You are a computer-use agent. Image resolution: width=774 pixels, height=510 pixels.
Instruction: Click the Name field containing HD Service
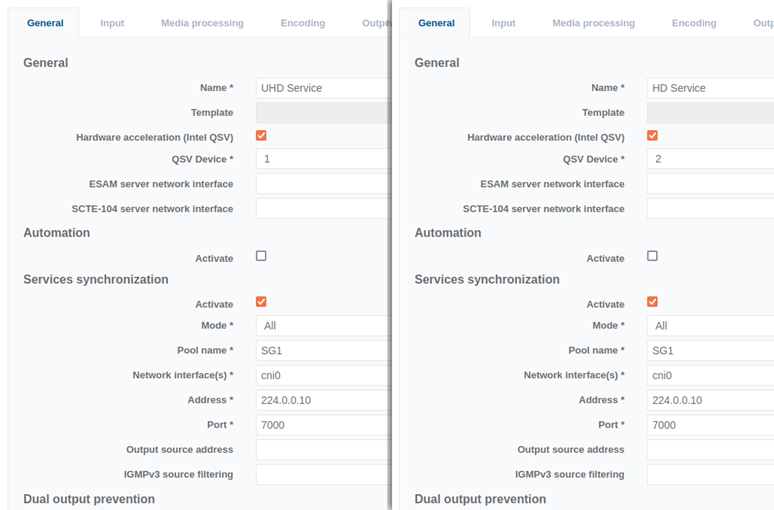(x=710, y=88)
